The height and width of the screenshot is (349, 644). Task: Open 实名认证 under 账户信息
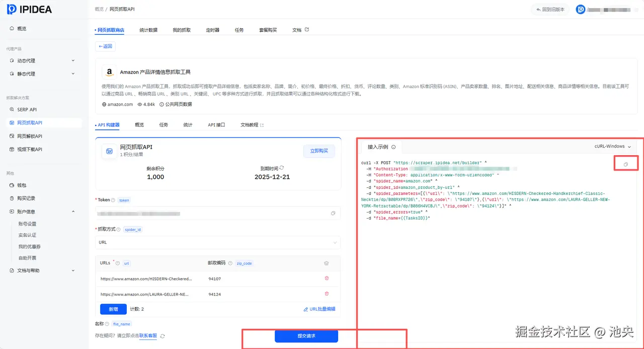[27, 235]
